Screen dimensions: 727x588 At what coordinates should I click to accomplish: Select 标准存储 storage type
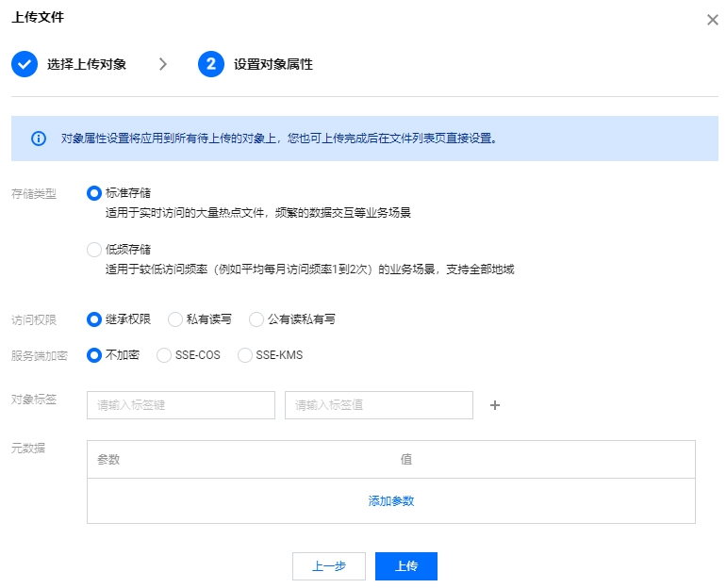(x=93, y=193)
